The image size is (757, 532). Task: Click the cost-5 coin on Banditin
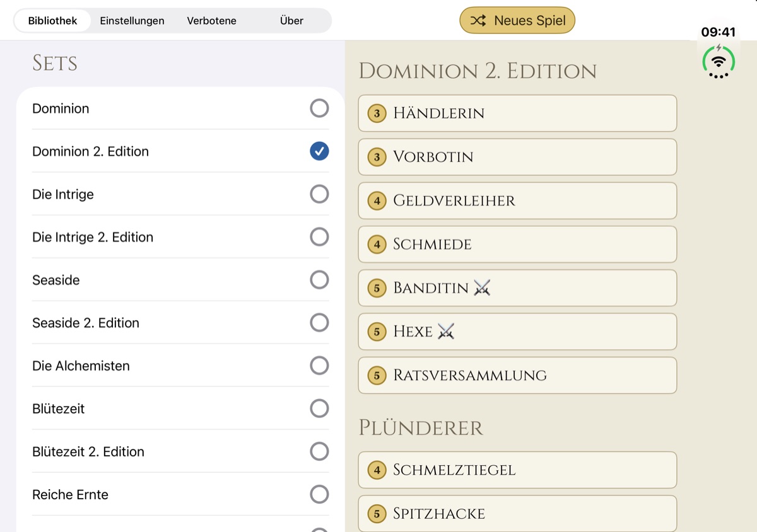[x=377, y=288]
